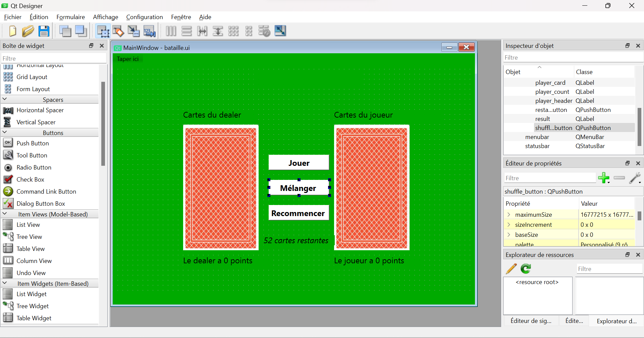The width and height of the screenshot is (644, 338).
Task: Click the Save floppy disk icon
Action: coord(44,31)
